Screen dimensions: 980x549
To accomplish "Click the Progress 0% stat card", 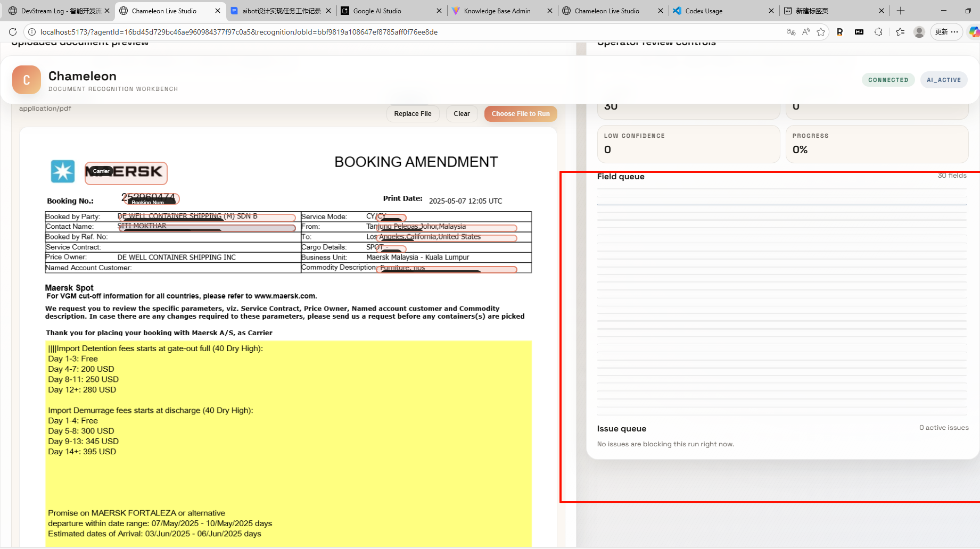I will pos(877,144).
